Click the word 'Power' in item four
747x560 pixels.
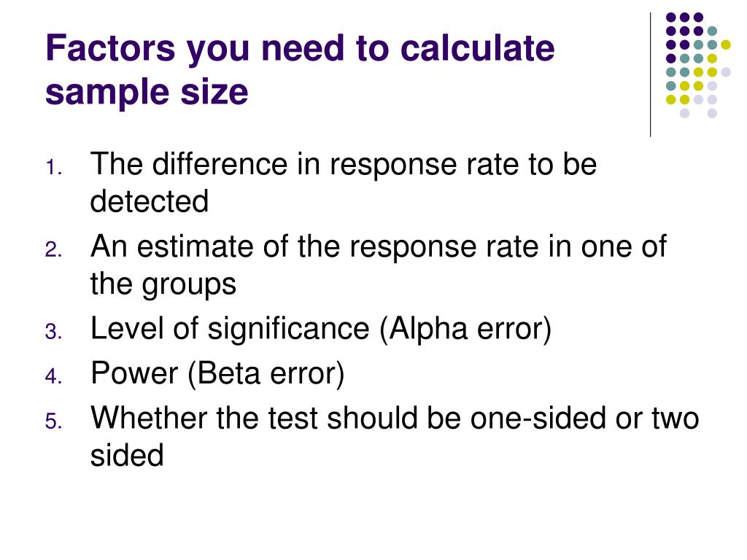[x=134, y=373]
